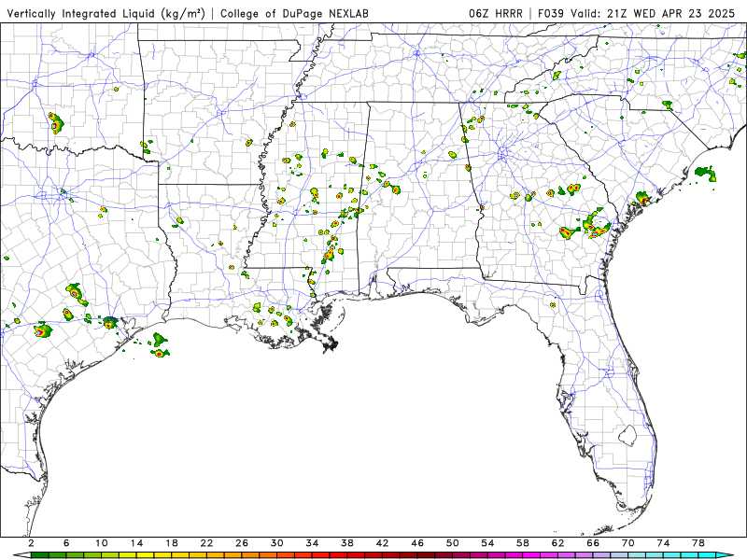Click legend value 2

31,543
